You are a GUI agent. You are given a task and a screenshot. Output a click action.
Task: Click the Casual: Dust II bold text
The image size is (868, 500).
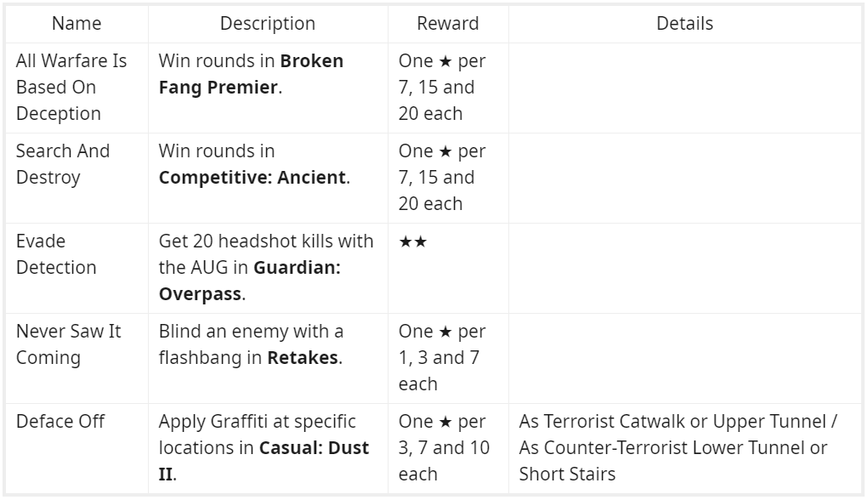coord(264,448)
